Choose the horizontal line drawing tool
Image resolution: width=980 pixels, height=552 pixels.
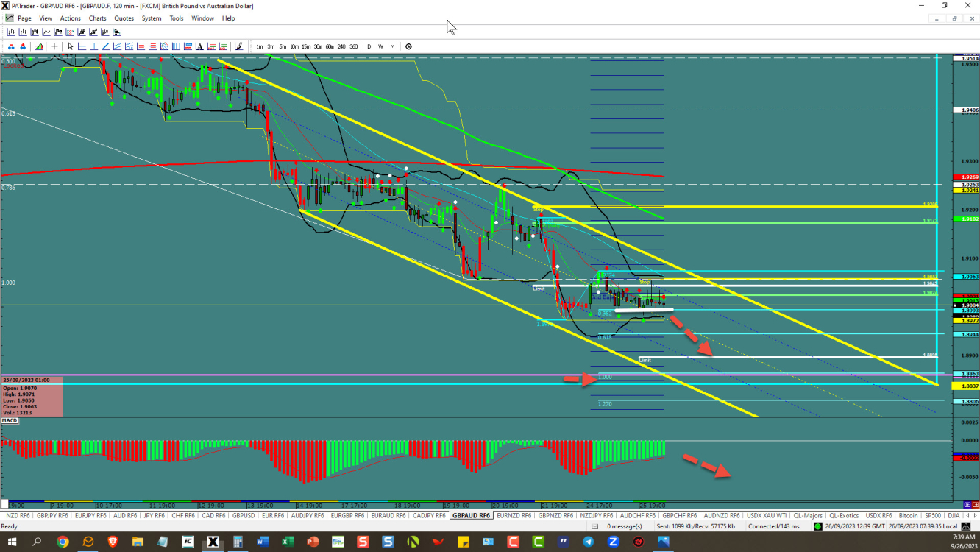82,46
